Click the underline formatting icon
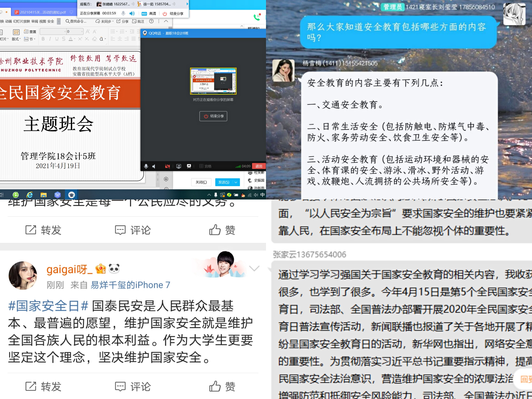Image resolution: width=532 pixels, height=399 pixels. (57, 39)
